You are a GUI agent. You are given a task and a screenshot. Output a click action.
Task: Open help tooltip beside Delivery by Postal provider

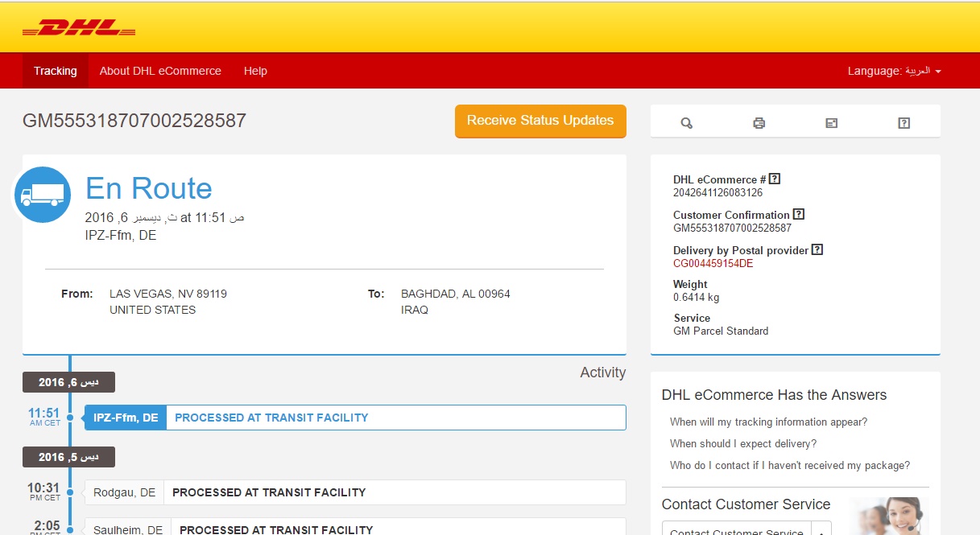pyautogui.click(x=817, y=250)
